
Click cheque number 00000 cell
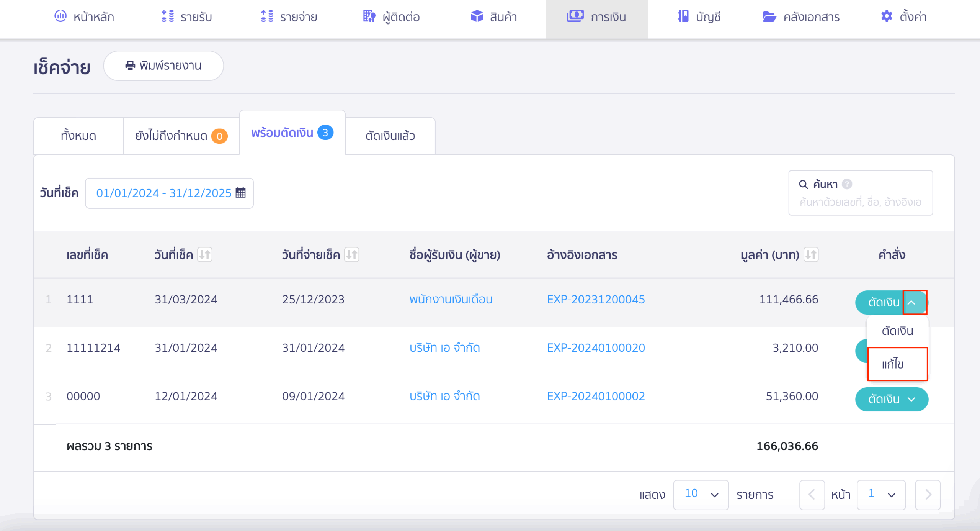83,396
